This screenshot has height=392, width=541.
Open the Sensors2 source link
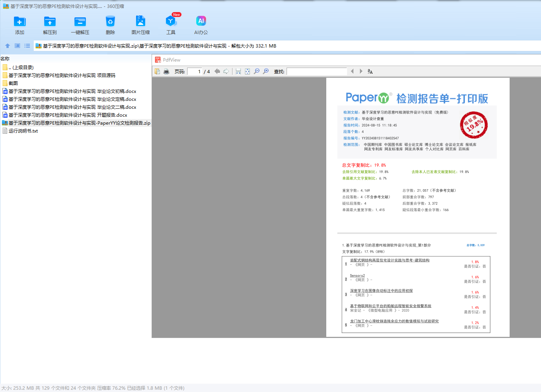click(357, 276)
